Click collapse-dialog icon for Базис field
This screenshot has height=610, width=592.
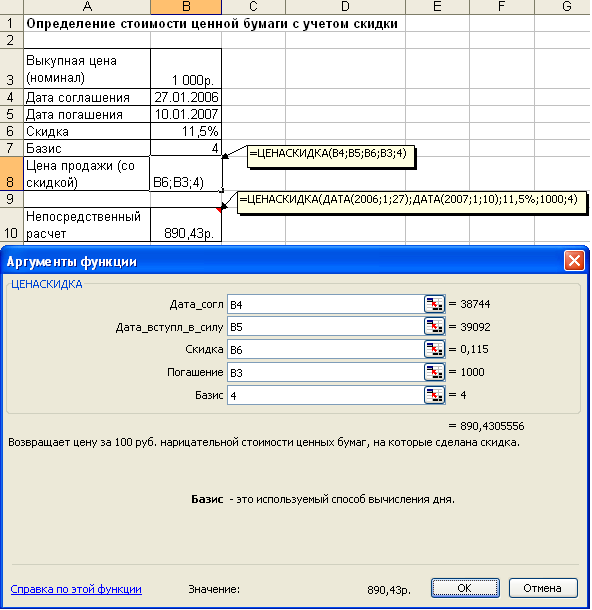click(434, 395)
